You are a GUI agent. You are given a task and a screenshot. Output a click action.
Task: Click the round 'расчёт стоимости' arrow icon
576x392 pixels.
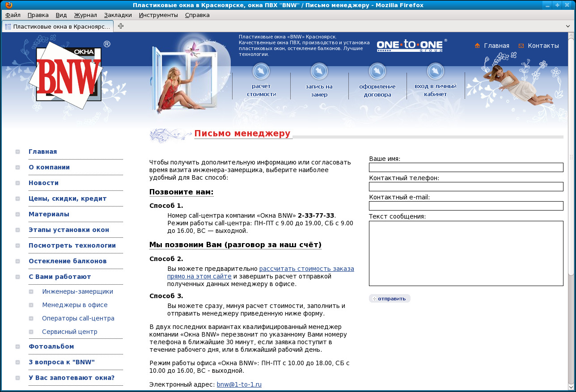pyautogui.click(x=261, y=71)
